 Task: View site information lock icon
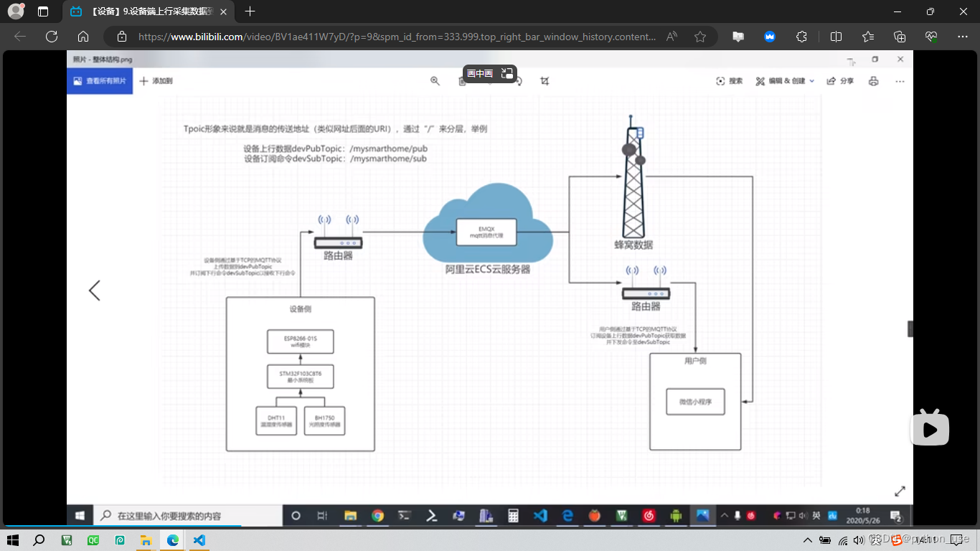121,37
